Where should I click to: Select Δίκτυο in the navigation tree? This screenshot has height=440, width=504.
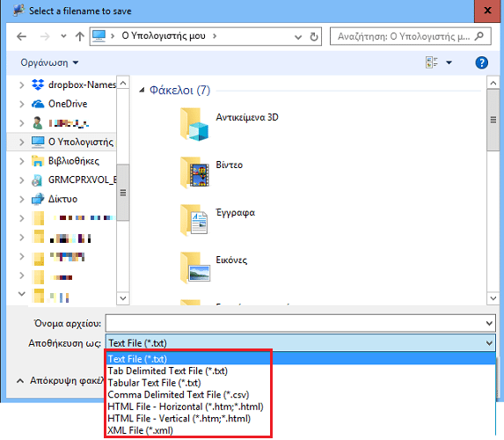63,199
